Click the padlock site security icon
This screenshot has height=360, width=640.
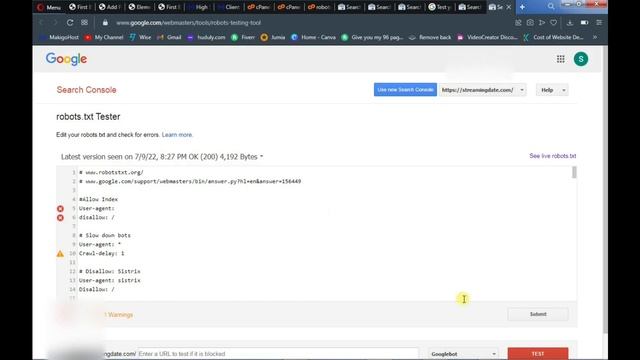[105, 23]
